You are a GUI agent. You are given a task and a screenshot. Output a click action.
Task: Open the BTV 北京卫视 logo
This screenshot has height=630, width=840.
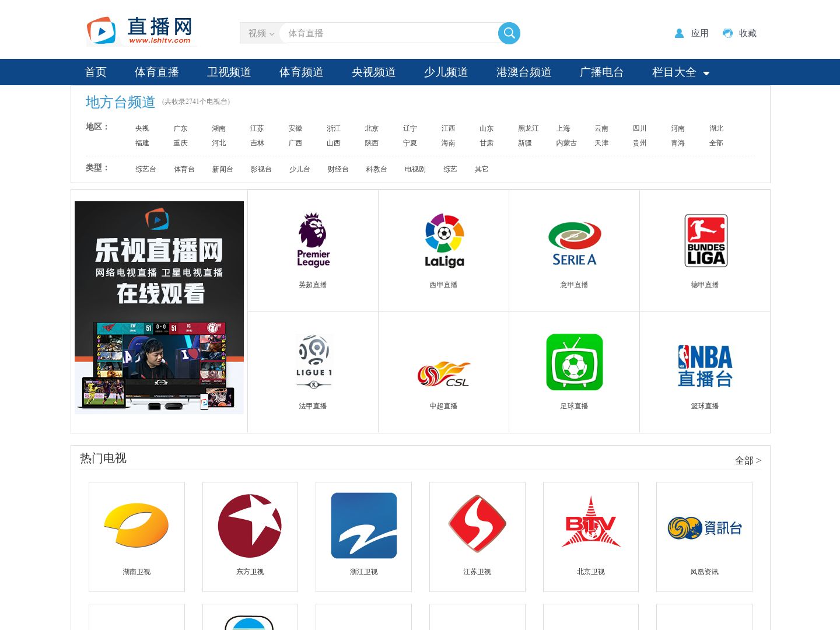pos(591,522)
